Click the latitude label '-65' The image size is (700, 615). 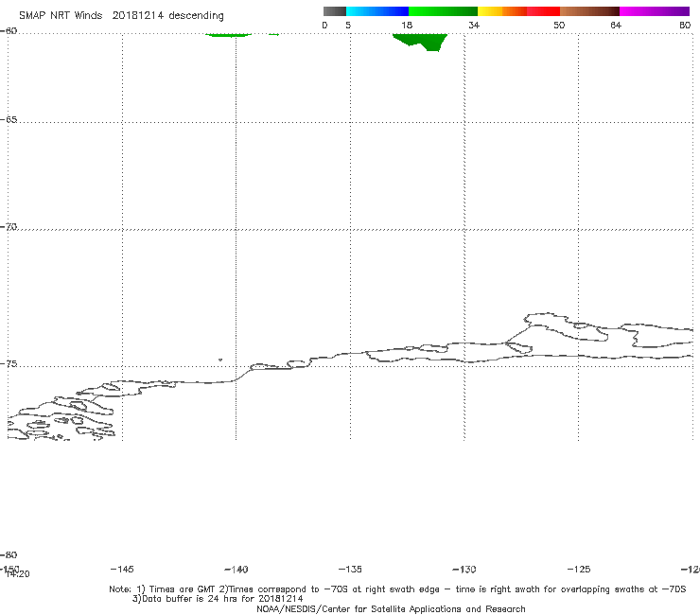[x=9, y=120]
